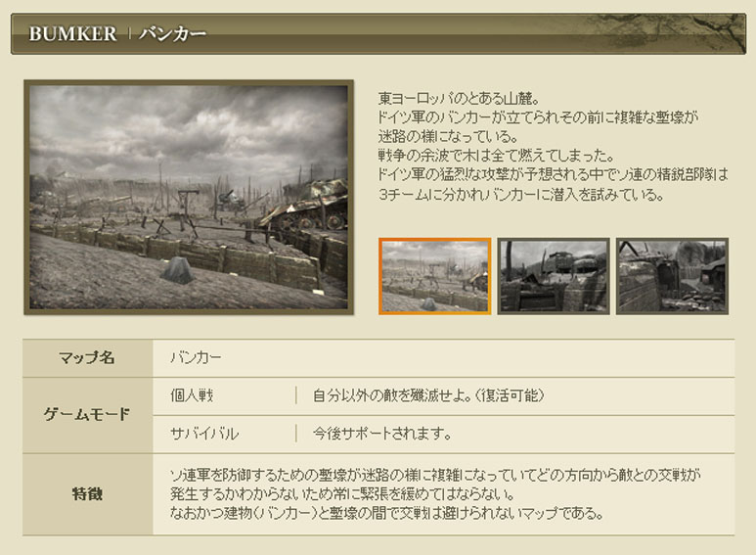The image size is (756, 555).
Task: Click the header text バンカー
Action: [x=172, y=34]
